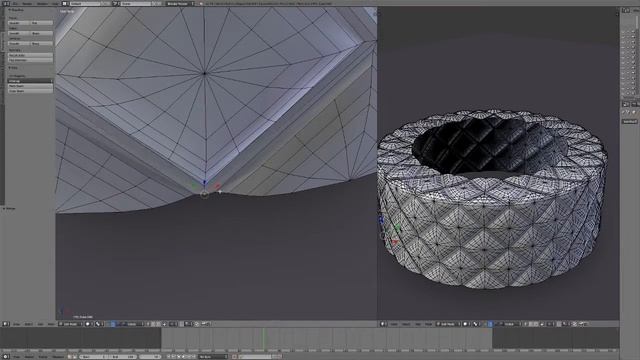Click editor type icon in left 3D viewport header
This screenshot has width=640, height=360.
coord(6,324)
